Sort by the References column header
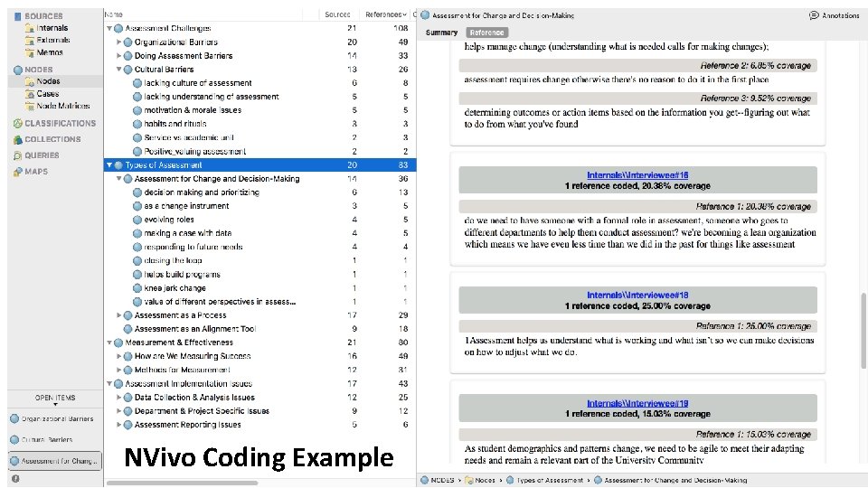Viewport: 868px width, 488px height. coord(385,14)
